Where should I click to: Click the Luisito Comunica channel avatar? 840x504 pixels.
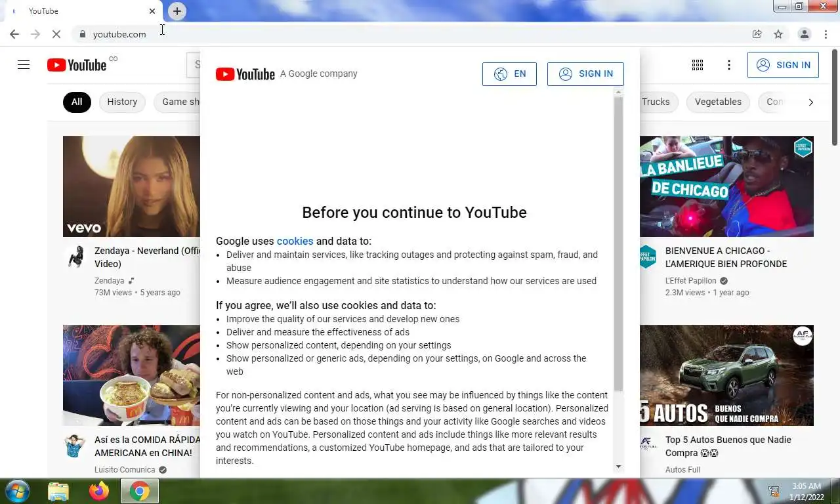[x=75, y=446]
